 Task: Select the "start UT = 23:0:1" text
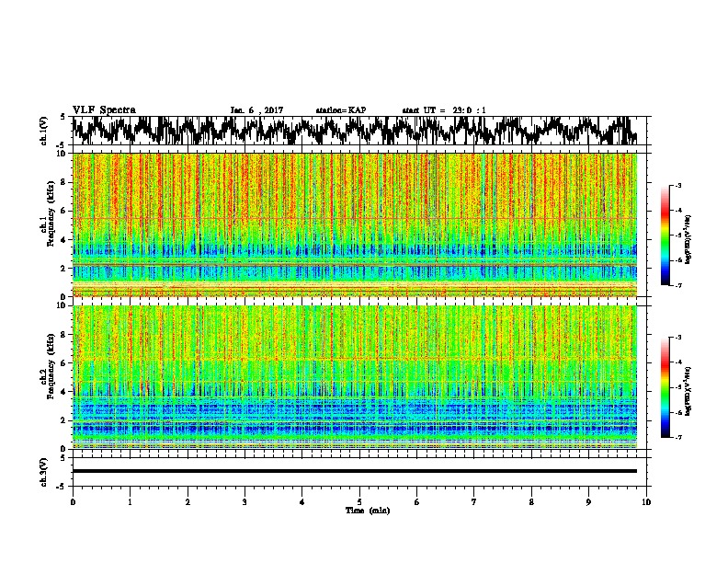[444, 110]
